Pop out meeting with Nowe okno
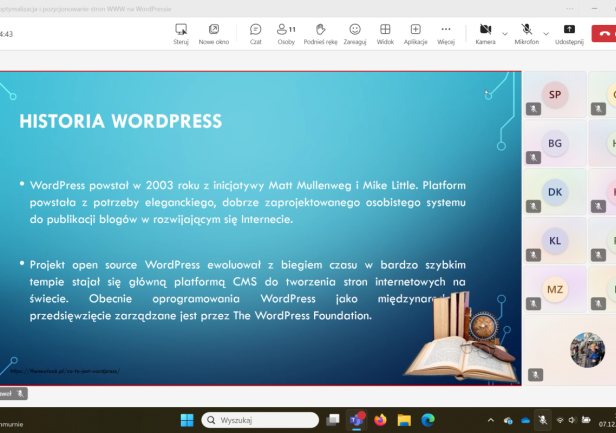The image size is (616, 433). 214,34
